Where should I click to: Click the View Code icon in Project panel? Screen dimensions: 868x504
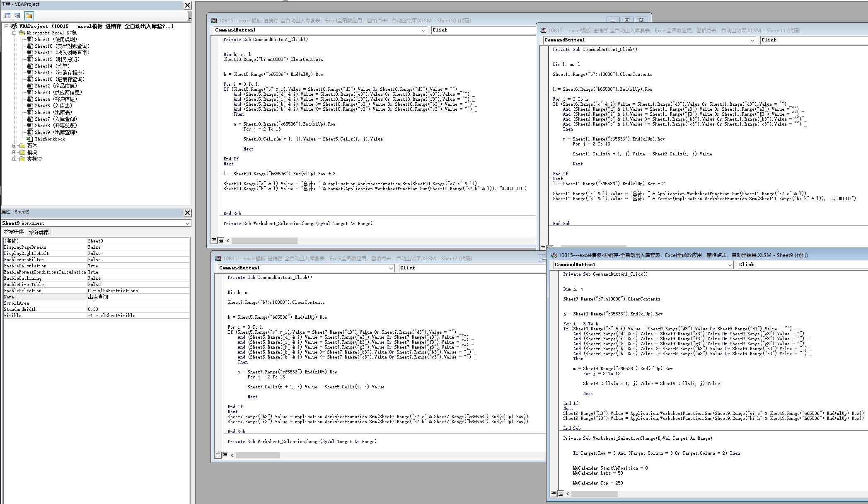tap(7, 16)
